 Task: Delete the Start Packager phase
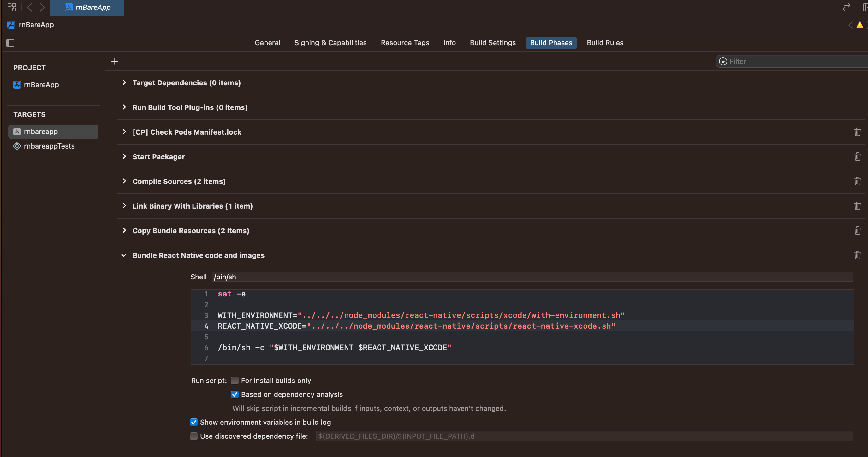[857, 156]
